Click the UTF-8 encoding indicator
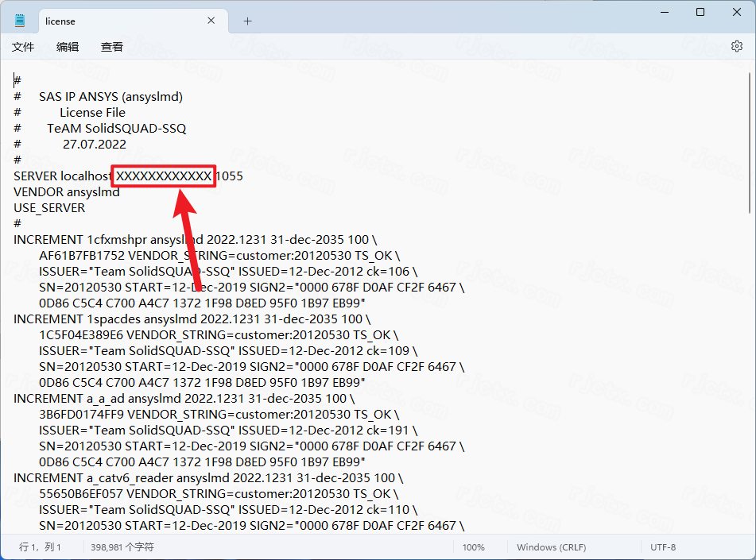 click(x=663, y=547)
